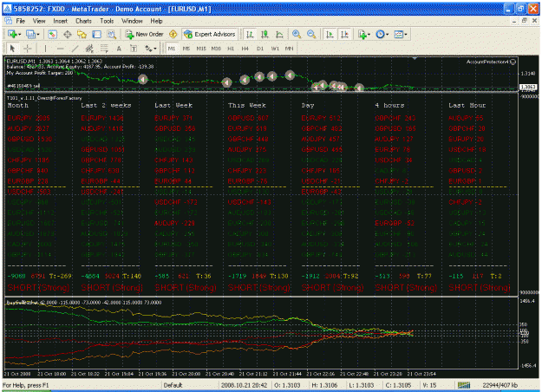Image resolution: width=542 pixels, height=392 pixels.
Task: Click the Default profile status bar entry
Action: (173, 385)
